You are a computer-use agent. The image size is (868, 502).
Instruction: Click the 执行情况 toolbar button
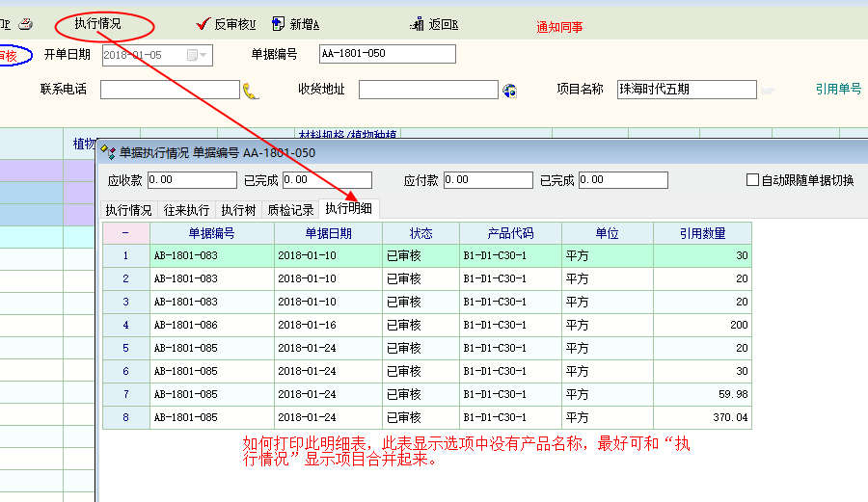pos(97,24)
